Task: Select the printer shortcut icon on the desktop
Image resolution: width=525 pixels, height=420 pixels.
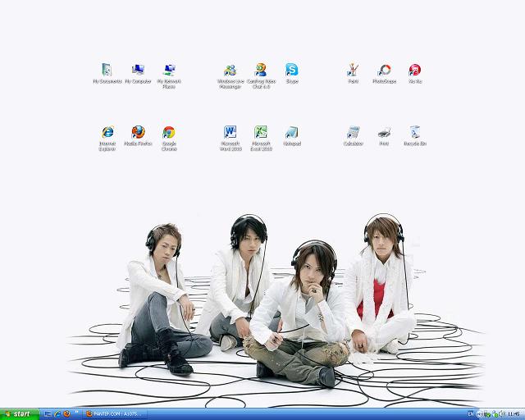Action: tap(384, 136)
